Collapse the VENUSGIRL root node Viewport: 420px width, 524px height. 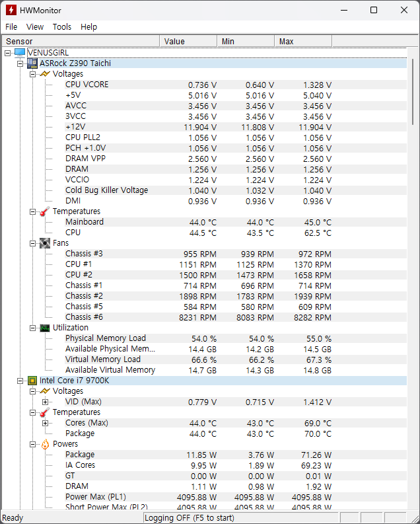coord(8,53)
